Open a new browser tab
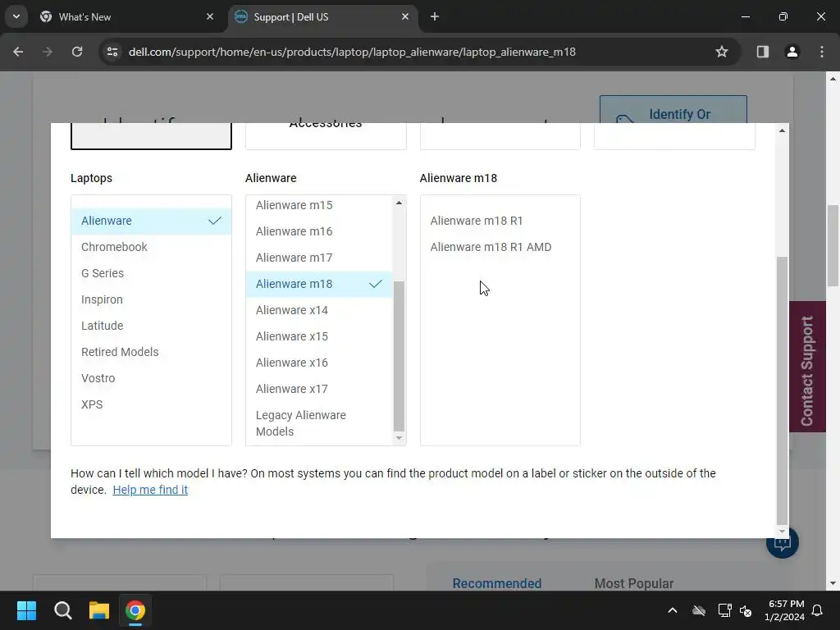Image resolution: width=840 pixels, height=630 pixels. coord(435,17)
